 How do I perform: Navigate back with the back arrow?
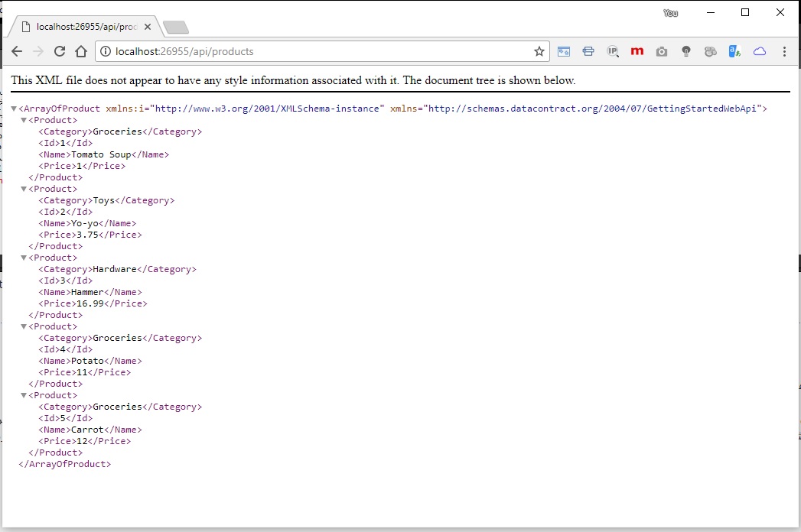tap(17, 51)
